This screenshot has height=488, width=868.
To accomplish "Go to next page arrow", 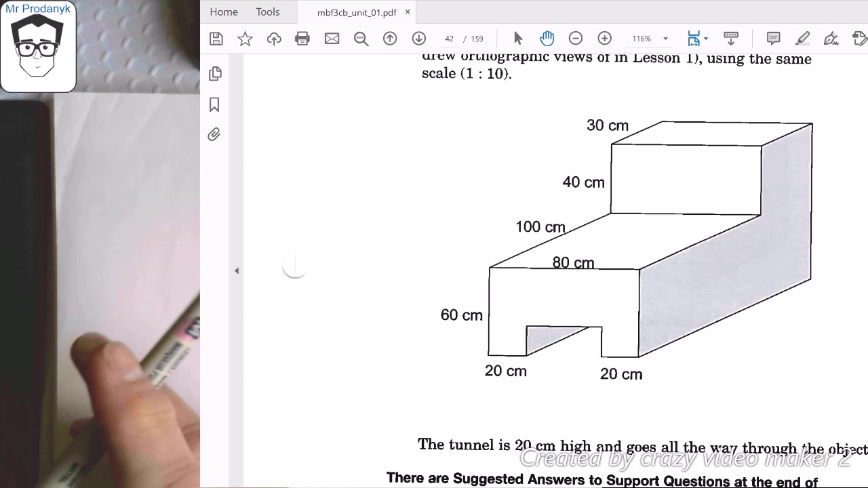I will pos(419,39).
